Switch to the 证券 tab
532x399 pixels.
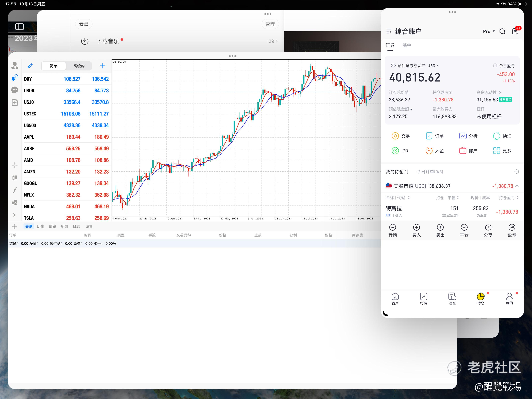click(x=390, y=45)
